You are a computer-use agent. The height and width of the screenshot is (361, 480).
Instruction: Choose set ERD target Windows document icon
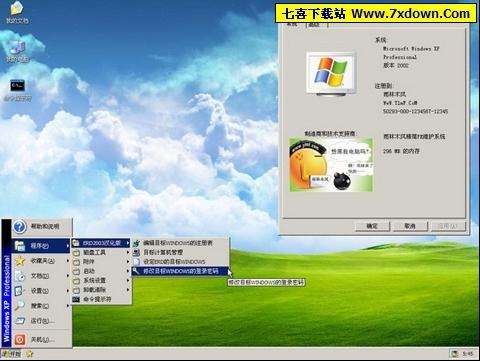point(136,262)
